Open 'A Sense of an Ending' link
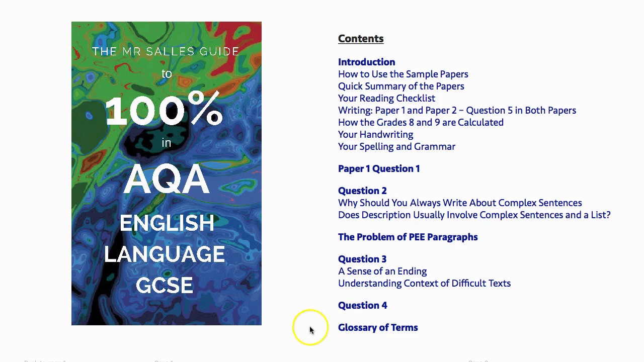This screenshot has height=362, width=644. (382, 271)
